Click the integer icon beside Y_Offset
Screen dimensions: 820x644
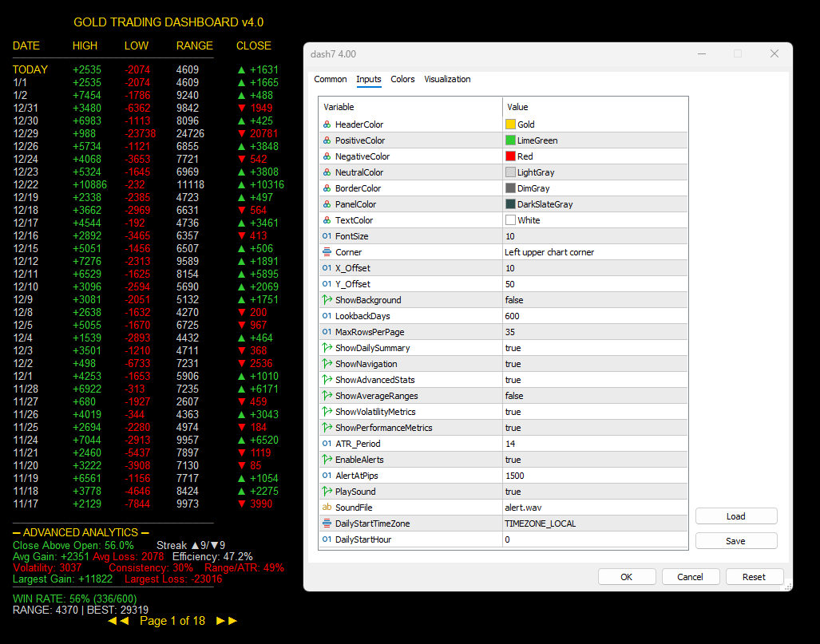tap(327, 284)
